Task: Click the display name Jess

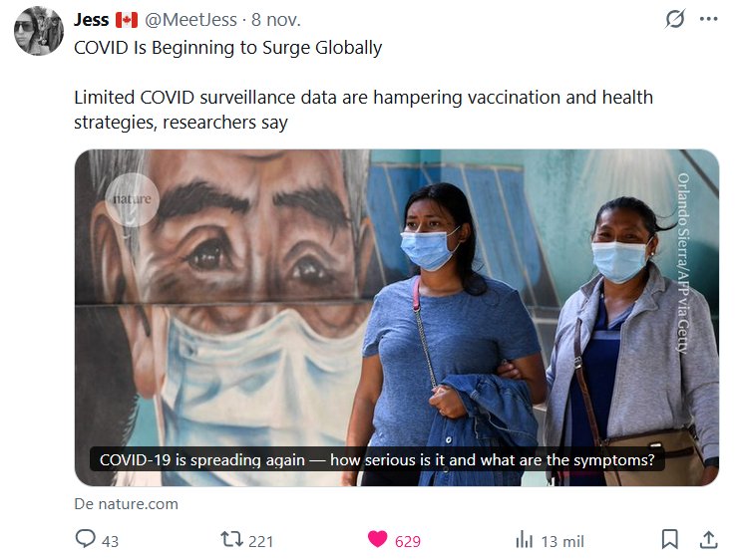Action: [x=91, y=20]
